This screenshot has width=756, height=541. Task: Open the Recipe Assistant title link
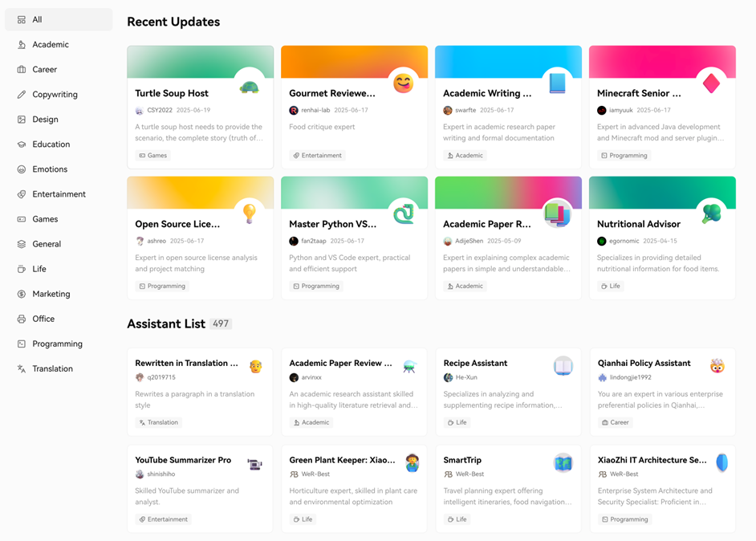(x=475, y=363)
